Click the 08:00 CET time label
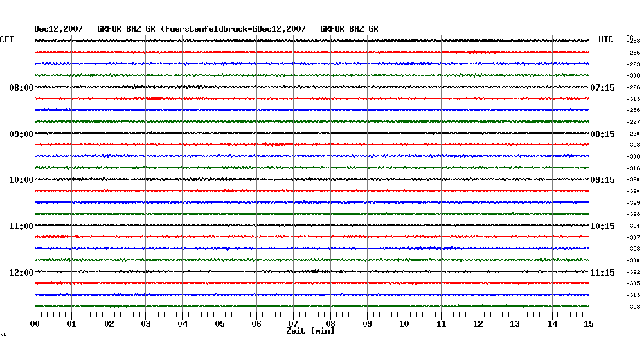 pos(21,88)
